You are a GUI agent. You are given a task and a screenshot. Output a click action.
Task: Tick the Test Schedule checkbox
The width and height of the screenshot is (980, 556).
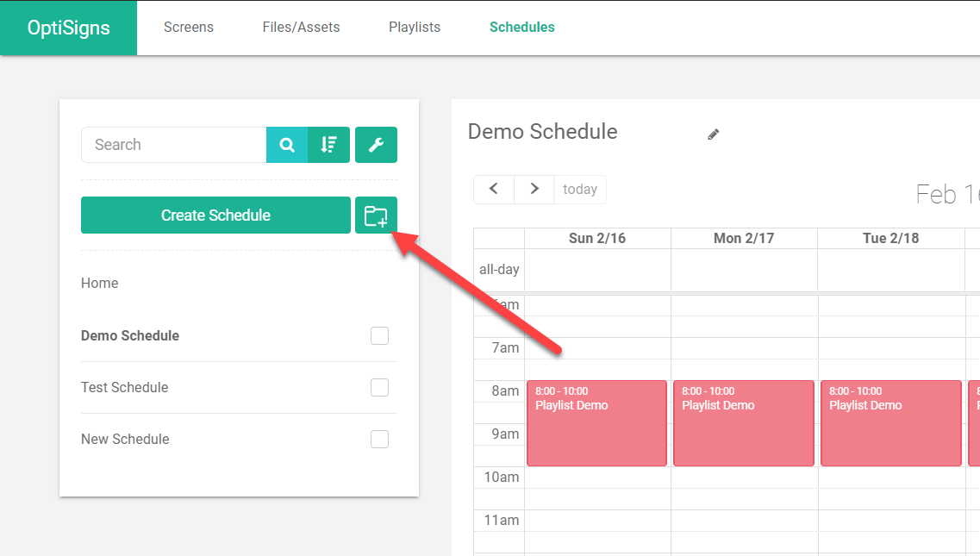tap(379, 388)
